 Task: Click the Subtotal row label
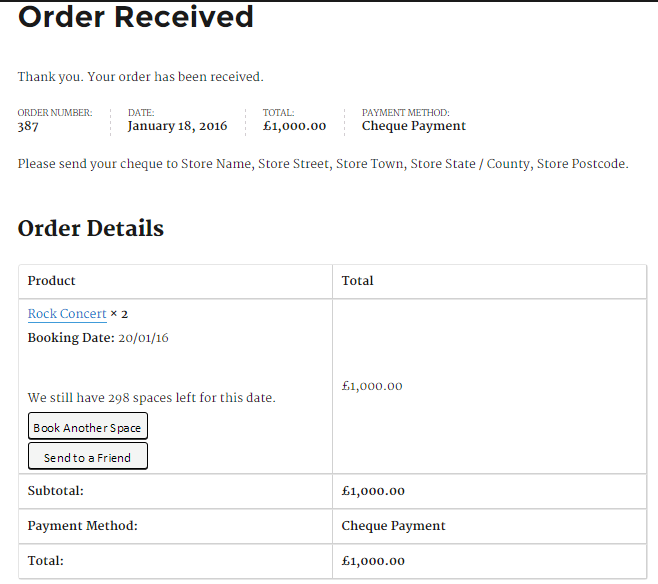click(x=55, y=491)
